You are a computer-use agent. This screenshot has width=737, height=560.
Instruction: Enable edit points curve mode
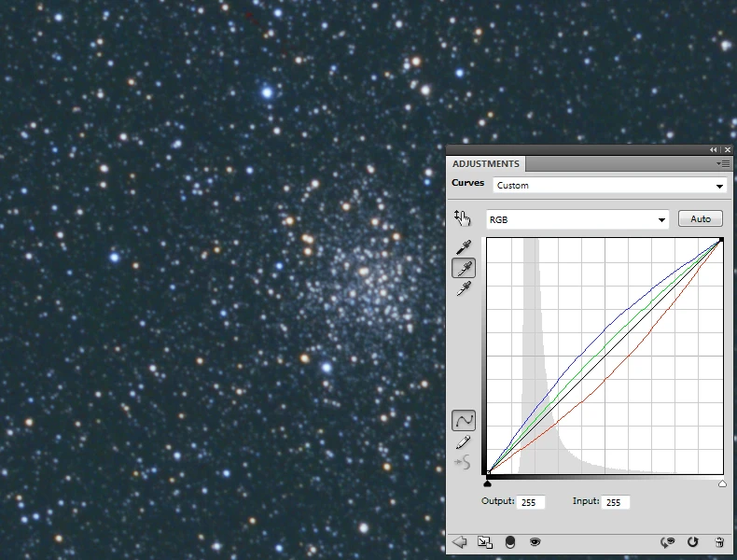pyautogui.click(x=463, y=420)
